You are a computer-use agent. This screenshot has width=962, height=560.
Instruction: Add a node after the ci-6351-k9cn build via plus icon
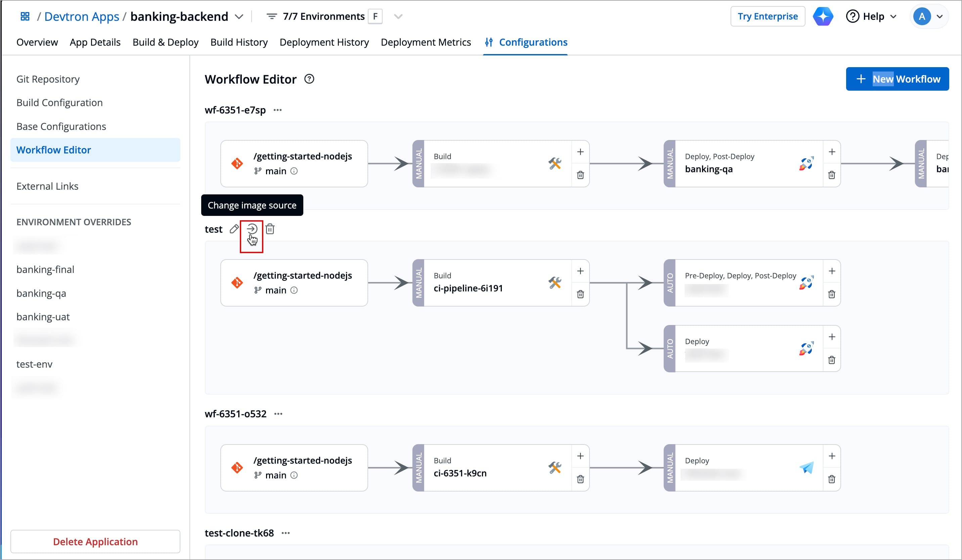pyautogui.click(x=580, y=456)
